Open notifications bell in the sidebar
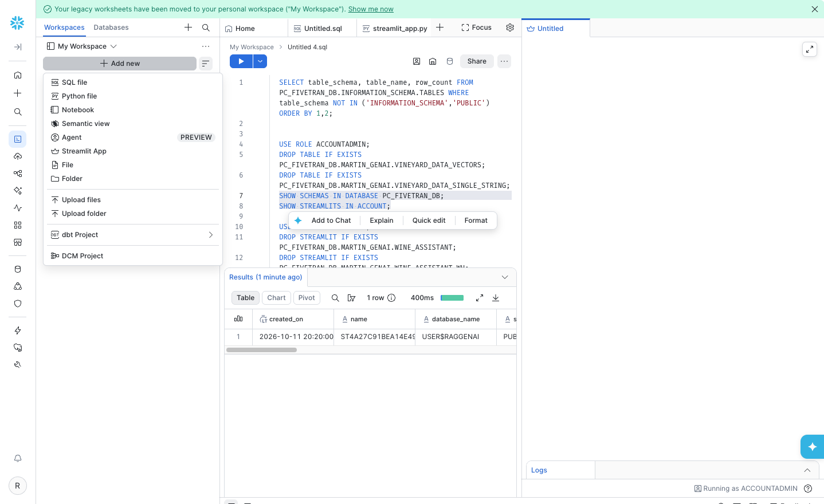Viewport: 824px width, 504px height. pos(18,458)
